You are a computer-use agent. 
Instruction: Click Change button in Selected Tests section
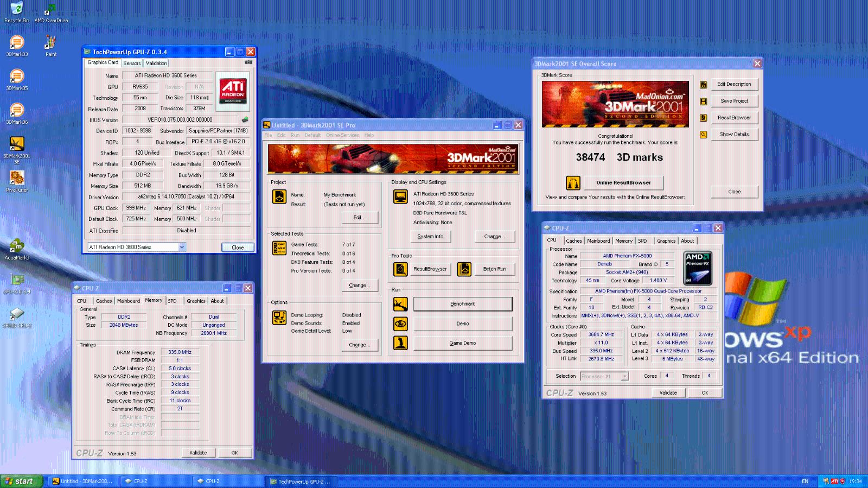(359, 286)
